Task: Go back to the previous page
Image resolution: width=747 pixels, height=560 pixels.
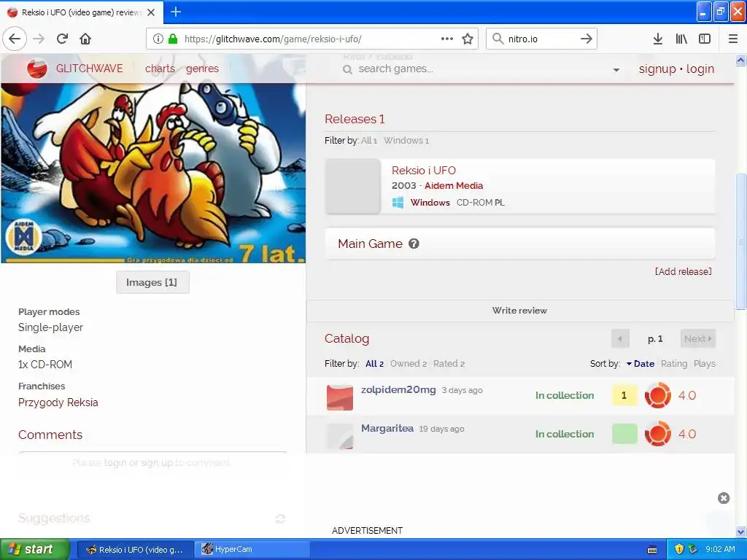Action: click(x=15, y=39)
